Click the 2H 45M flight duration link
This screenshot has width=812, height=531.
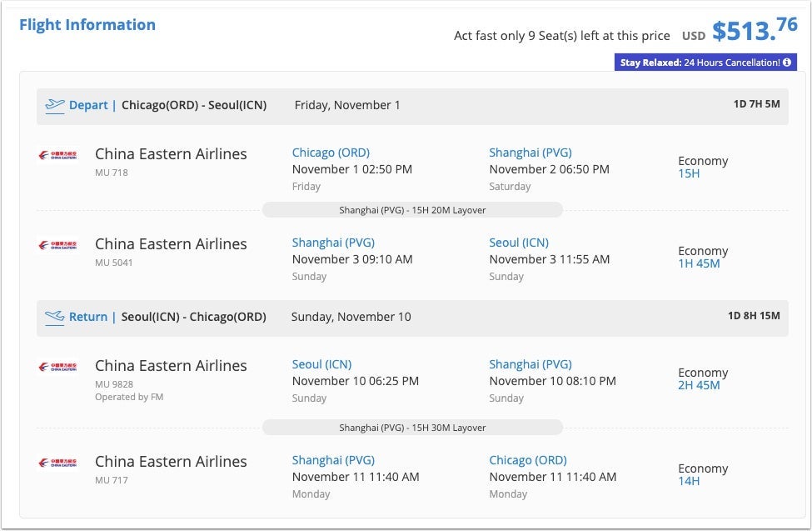(x=699, y=385)
